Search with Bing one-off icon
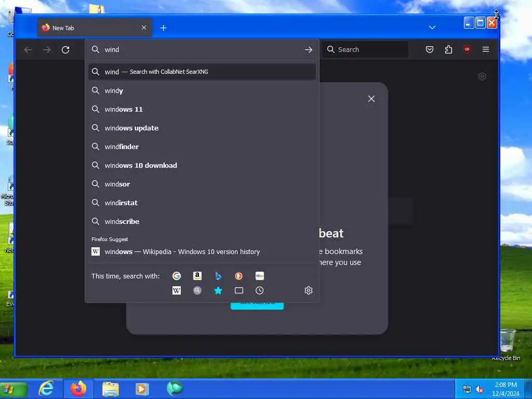This screenshot has height=399, width=532. [x=218, y=276]
